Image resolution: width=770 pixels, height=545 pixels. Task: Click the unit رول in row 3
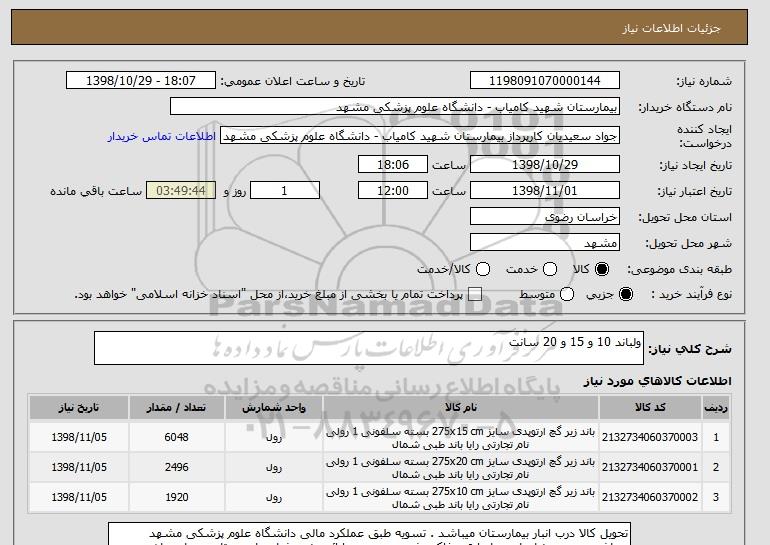tap(274, 497)
